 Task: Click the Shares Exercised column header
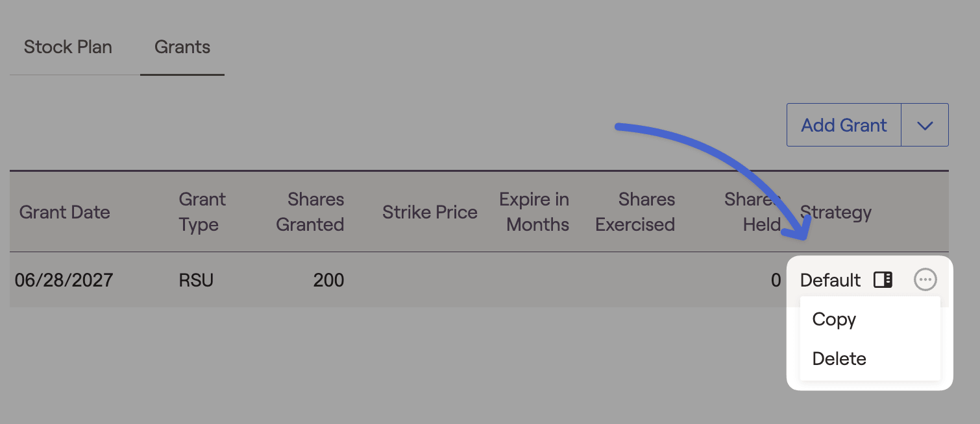[x=635, y=212]
